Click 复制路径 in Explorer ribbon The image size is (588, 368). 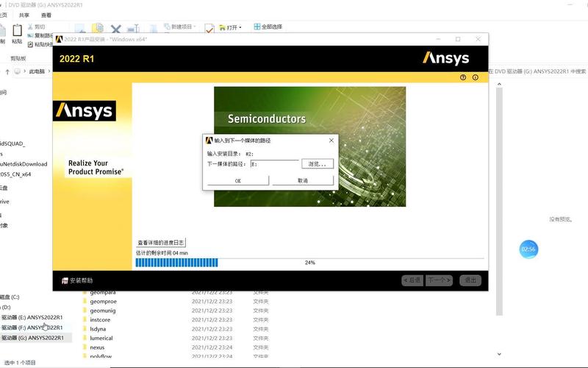[40, 35]
